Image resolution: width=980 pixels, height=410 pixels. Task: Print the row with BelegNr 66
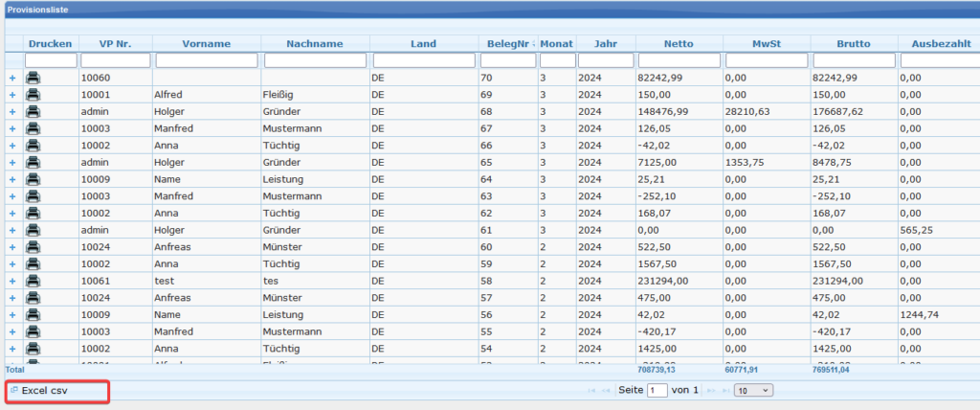tap(33, 146)
